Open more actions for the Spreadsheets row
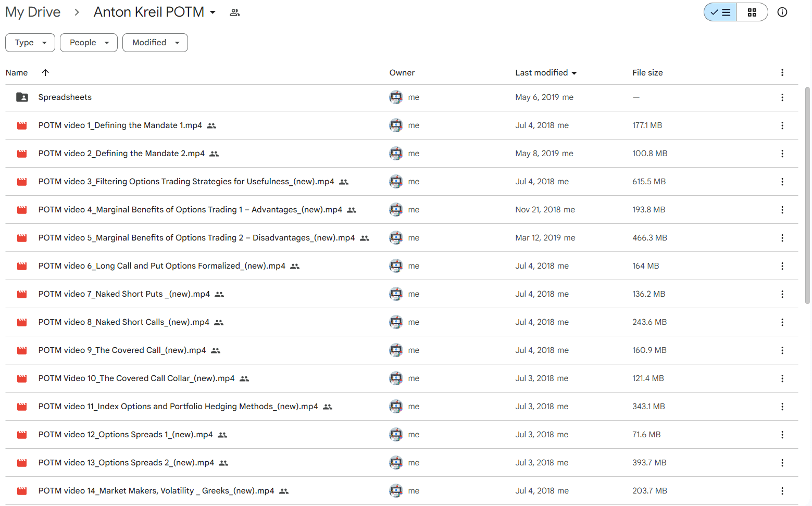This screenshot has height=506, width=812. pos(782,97)
